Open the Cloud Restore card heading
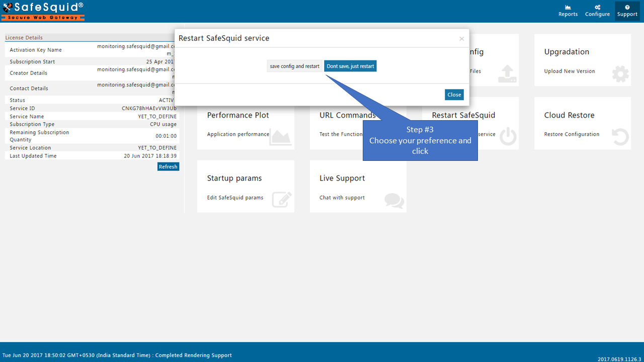The image size is (644, 362). pos(569,115)
